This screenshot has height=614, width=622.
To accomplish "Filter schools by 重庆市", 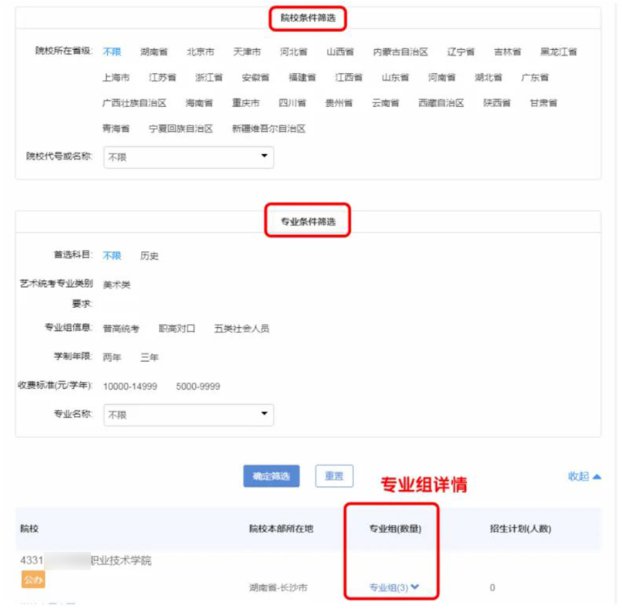I will [x=246, y=103].
